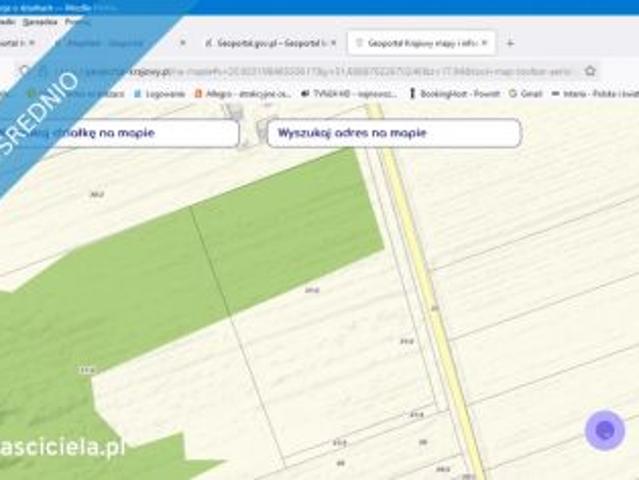Viewport: 639px width, 480px height.
Task: Close the Geoportal.gov.pl tab
Action: click(333, 43)
